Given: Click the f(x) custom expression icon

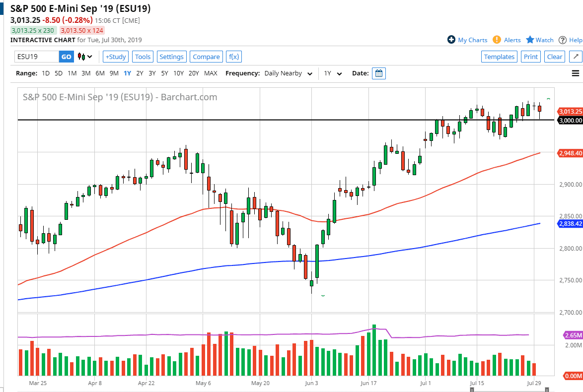Looking at the screenshot, I should tap(233, 57).
